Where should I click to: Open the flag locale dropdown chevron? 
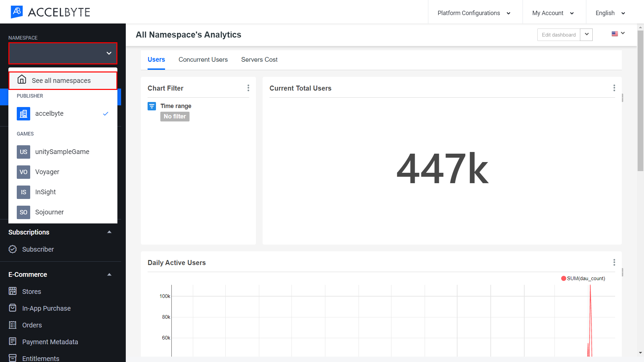623,33
